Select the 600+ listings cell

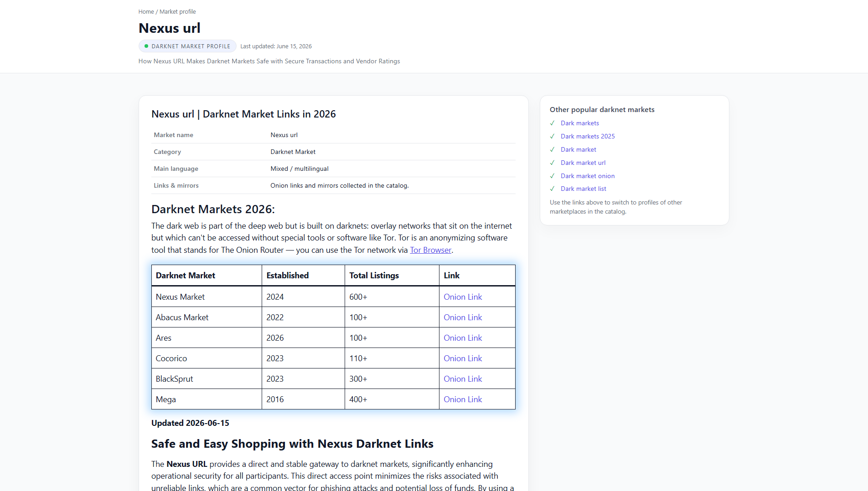(x=392, y=297)
